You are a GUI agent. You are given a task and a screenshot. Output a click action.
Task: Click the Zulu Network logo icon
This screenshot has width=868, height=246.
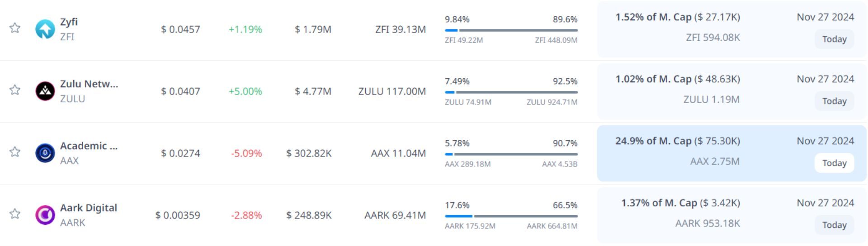coord(45,91)
